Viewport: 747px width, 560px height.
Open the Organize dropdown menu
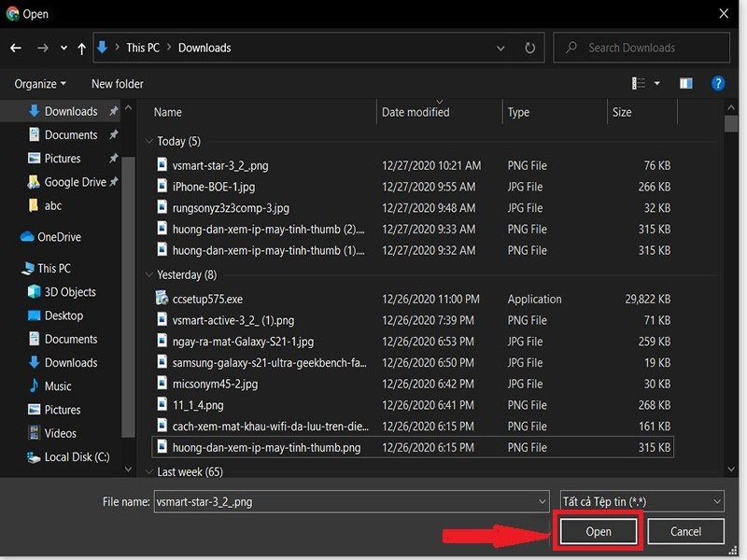click(40, 84)
